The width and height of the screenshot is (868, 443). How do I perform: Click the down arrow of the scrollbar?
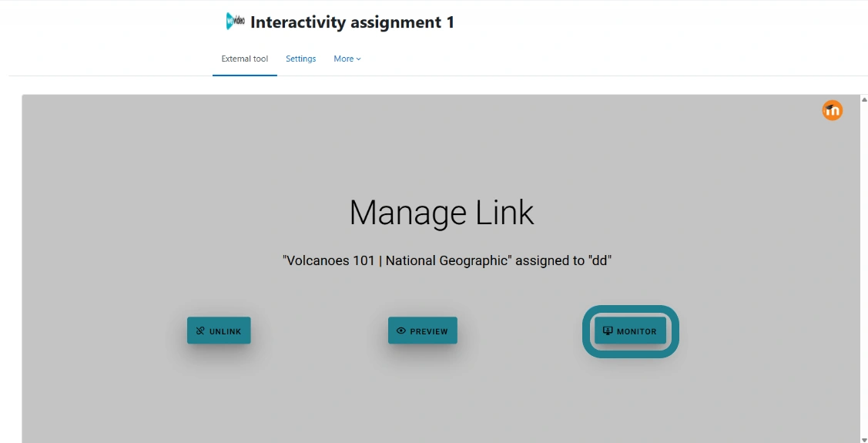coord(863,439)
